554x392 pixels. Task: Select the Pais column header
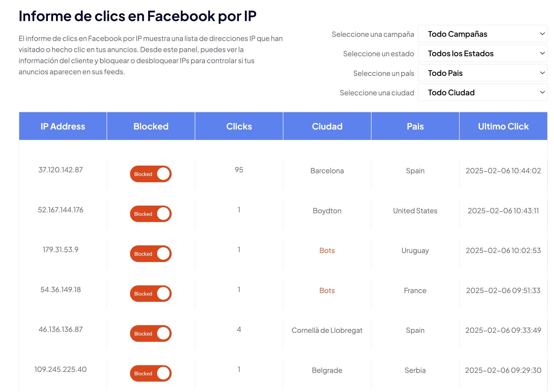pos(415,126)
